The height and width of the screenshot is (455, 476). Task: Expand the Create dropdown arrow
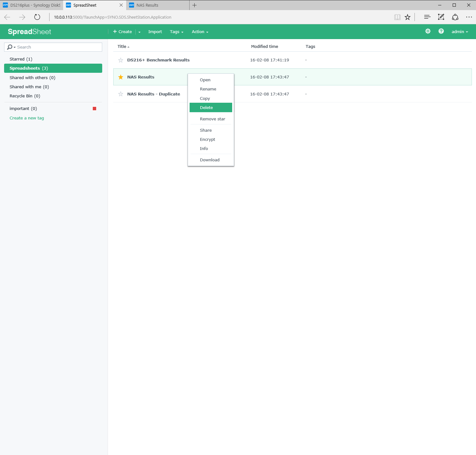pos(139,32)
